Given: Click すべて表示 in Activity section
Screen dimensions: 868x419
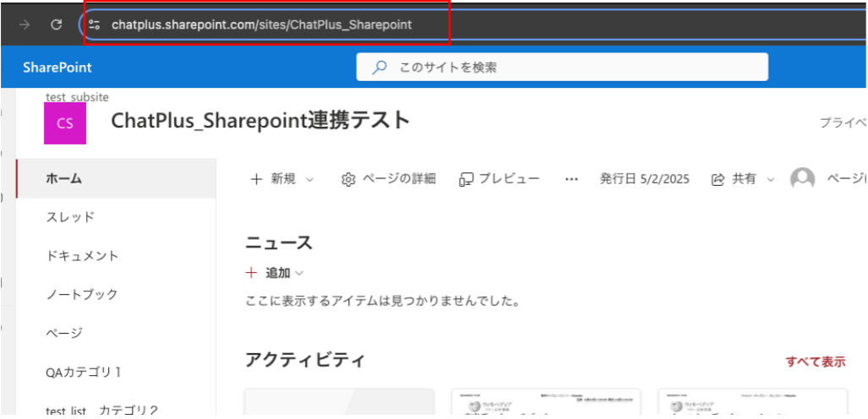Looking at the screenshot, I should point(816,362).
